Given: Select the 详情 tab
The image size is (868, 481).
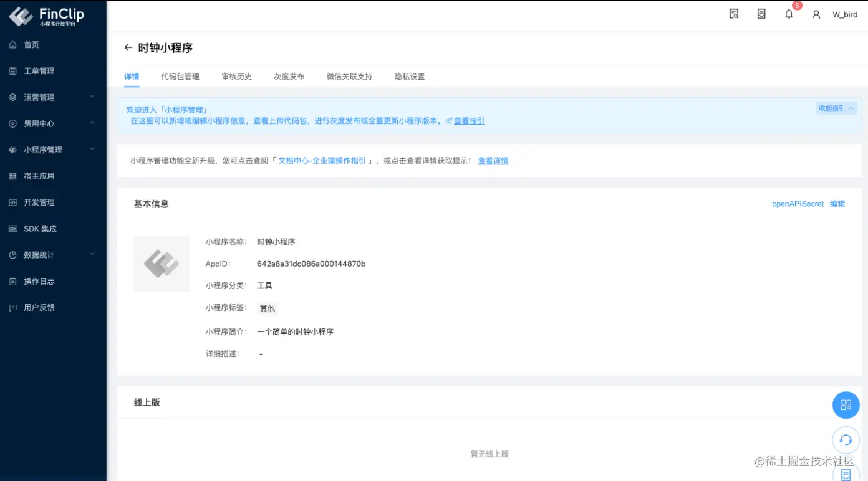Looking at the screenshot, I should (132, 77).
